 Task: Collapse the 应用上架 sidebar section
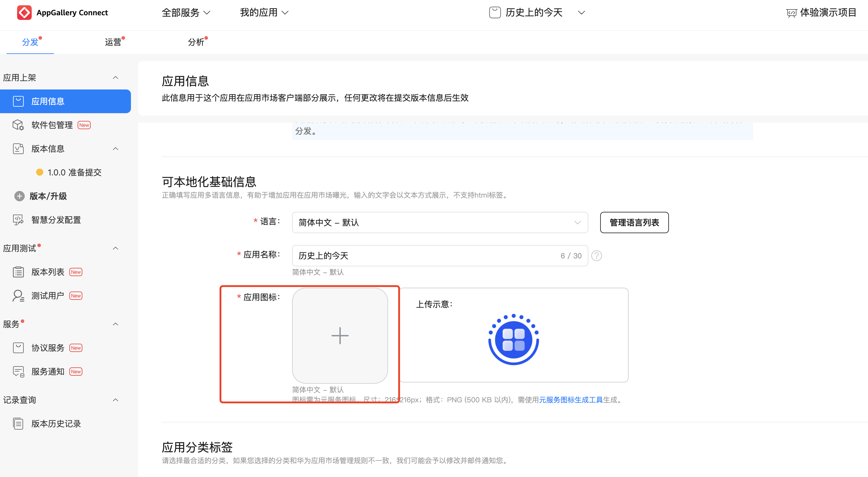(115, 78)
